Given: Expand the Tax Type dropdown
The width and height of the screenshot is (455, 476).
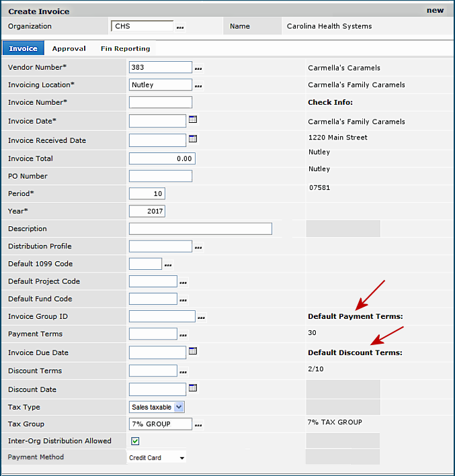Looking at the screenshot, I should (178, 407).
